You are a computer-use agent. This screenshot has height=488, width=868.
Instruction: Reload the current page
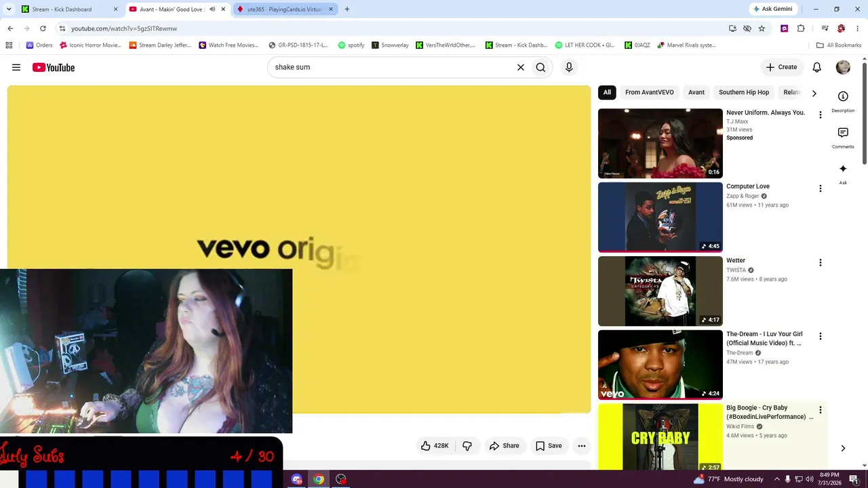[x=43, y=28]
